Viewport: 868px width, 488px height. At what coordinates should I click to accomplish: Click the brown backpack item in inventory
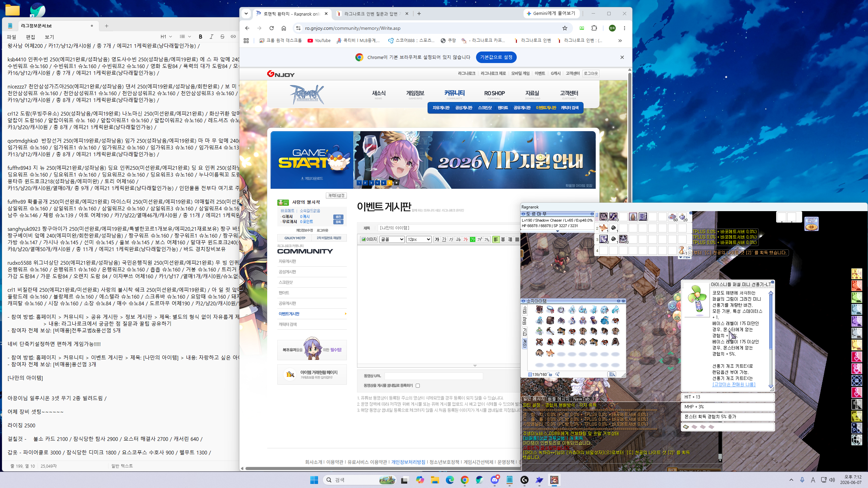coord(550,320)
